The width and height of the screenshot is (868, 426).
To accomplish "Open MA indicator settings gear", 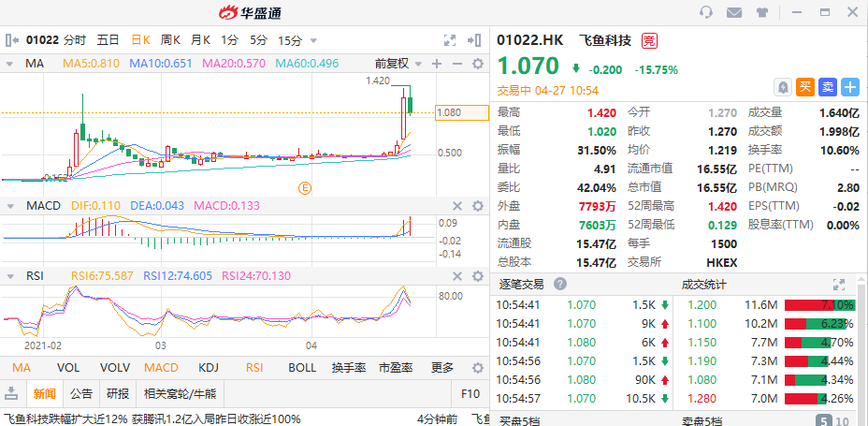I will tap(478, 64).
